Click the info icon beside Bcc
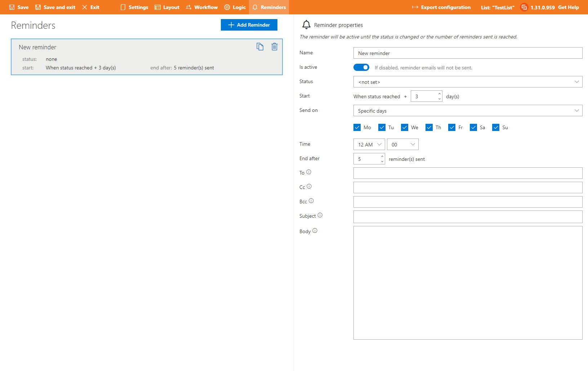588x371 pixels. pos(311,201)
